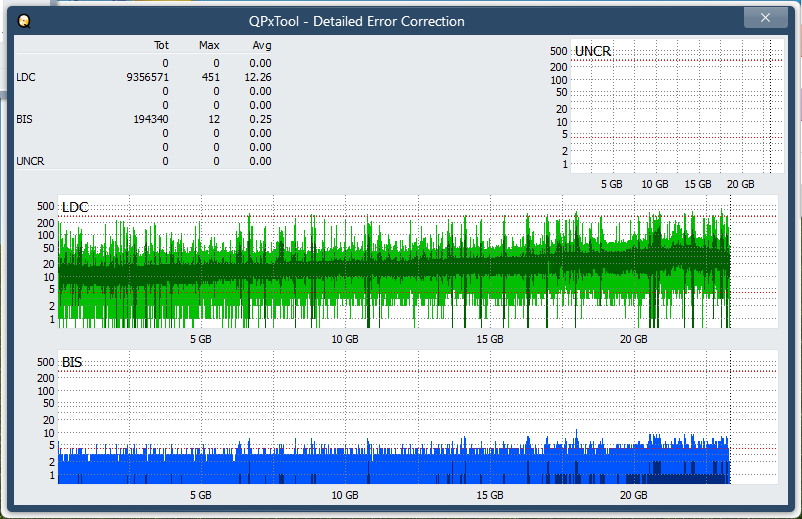The width and height of the screenshot is (802, 519).
Task: Close the Detailed Error Correction window
Action: point(766,18)
